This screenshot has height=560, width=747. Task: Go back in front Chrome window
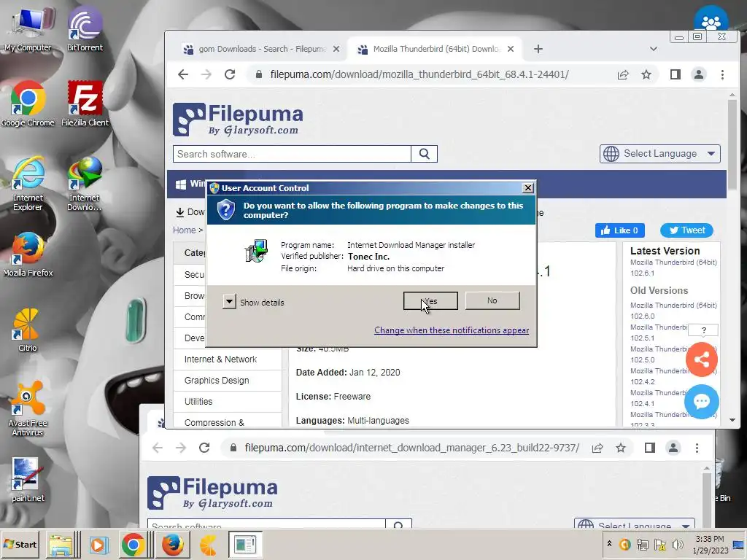tap(183, 74)
